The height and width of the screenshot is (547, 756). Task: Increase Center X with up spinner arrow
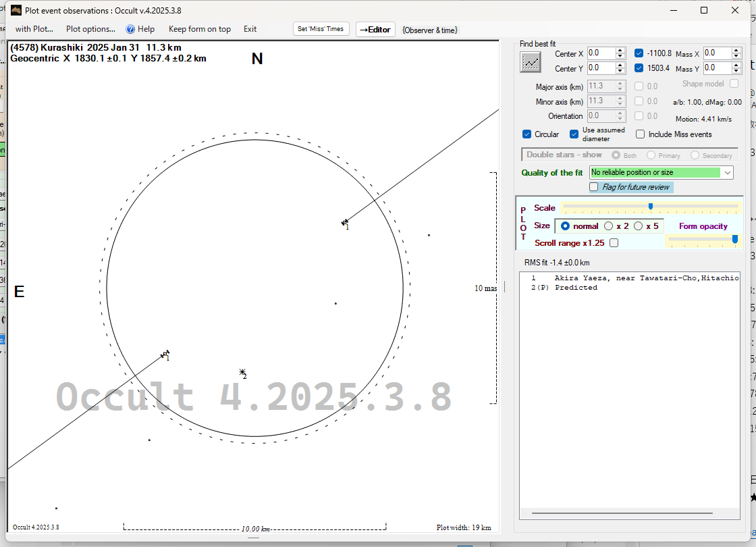pyautogui.click(x=620, y=50)
